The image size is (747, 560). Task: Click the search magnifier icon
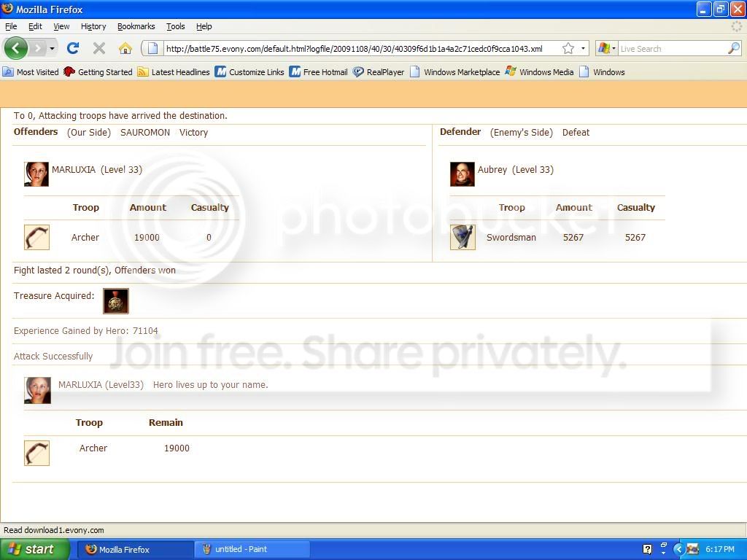tap(733, 49)
